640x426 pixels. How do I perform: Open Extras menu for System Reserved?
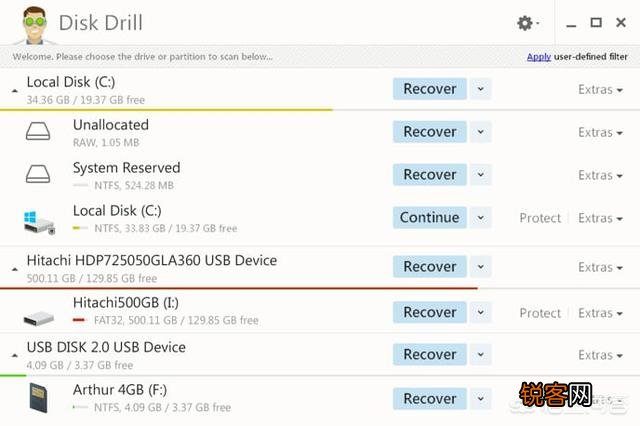tap(600, 175)
